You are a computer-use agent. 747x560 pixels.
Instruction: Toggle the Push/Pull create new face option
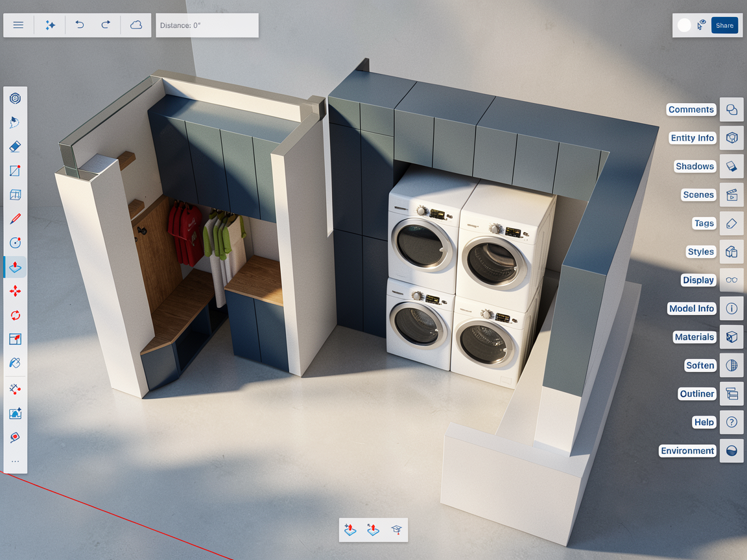point(350,530)
